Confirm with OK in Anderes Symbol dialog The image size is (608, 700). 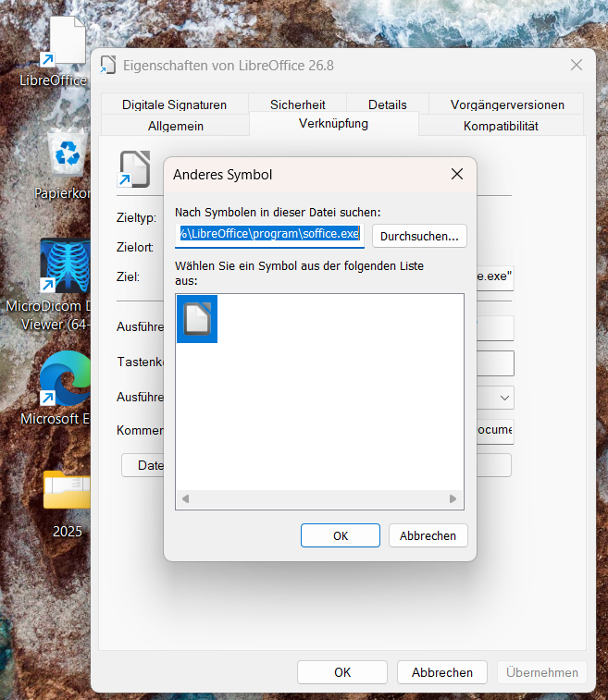pos(341,535)
